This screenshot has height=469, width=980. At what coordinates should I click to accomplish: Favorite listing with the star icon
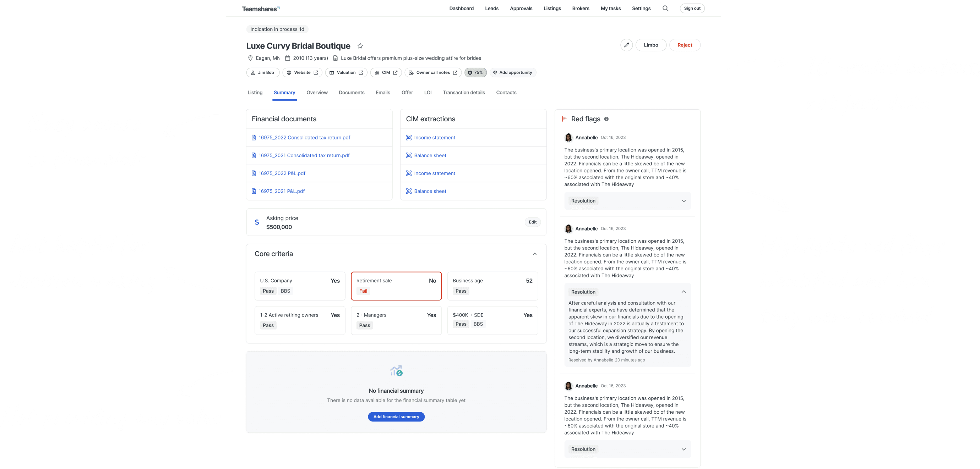click(360, 46)
